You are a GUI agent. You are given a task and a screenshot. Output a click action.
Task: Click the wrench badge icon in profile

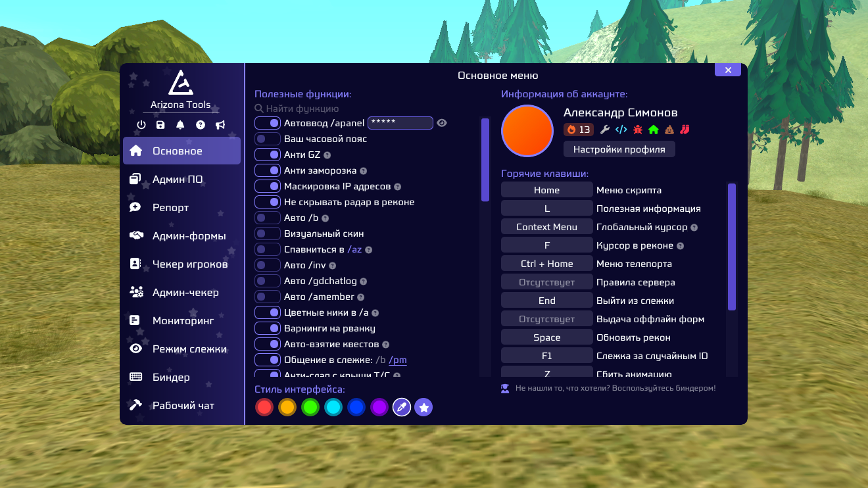606,130
